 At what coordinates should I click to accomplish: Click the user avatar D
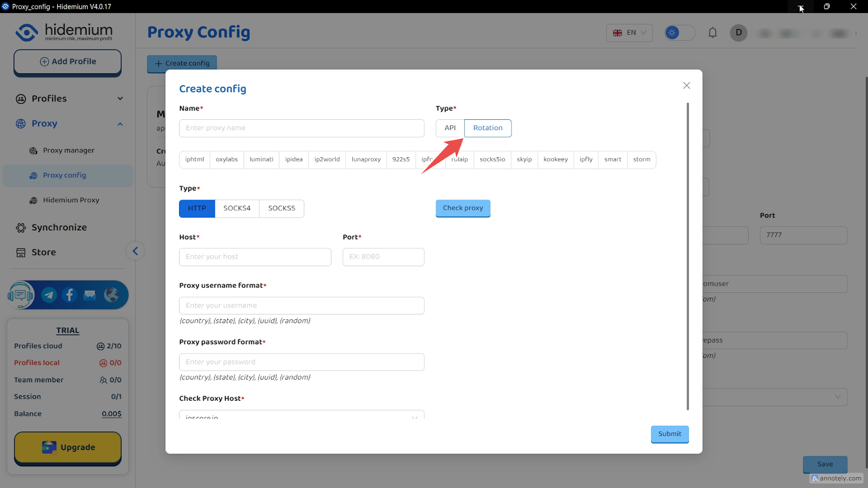tap(738, 33)
